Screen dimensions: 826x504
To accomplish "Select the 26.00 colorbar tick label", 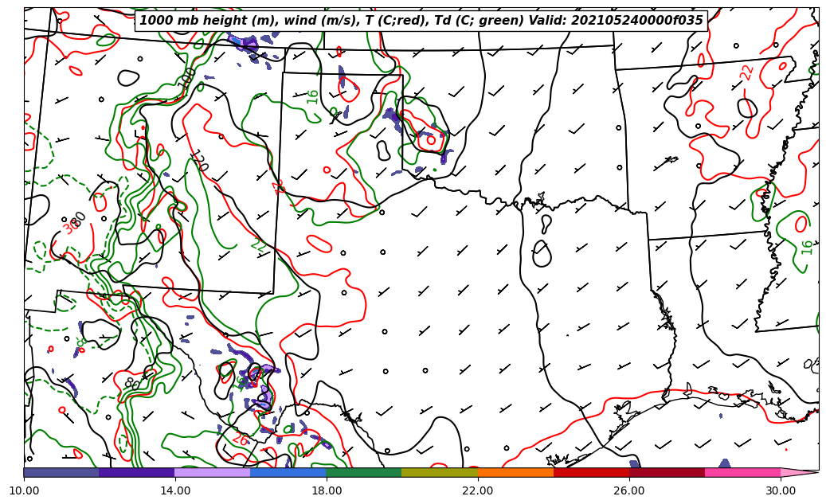I will pos(629,490).
